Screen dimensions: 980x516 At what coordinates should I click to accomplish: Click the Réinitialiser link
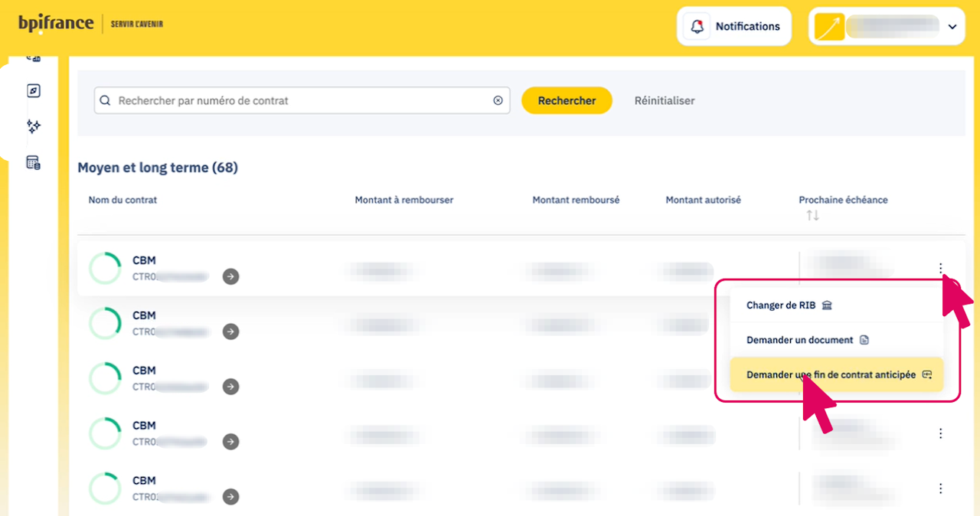pos(665,100)
